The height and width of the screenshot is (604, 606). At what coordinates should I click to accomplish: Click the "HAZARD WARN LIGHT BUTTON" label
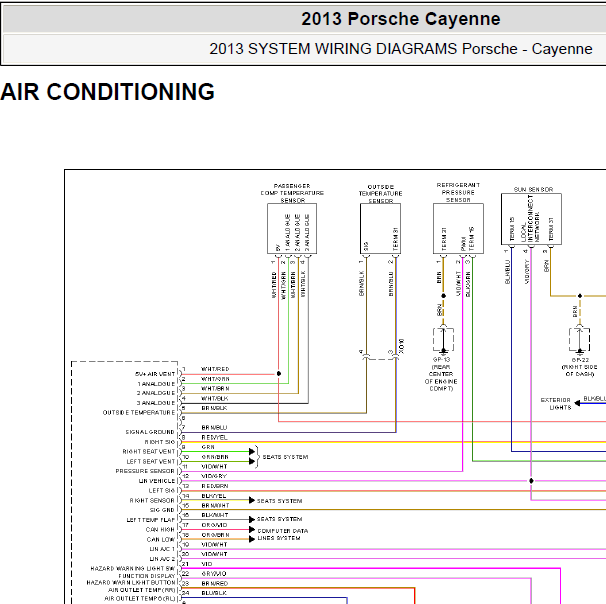coord(131,582)
